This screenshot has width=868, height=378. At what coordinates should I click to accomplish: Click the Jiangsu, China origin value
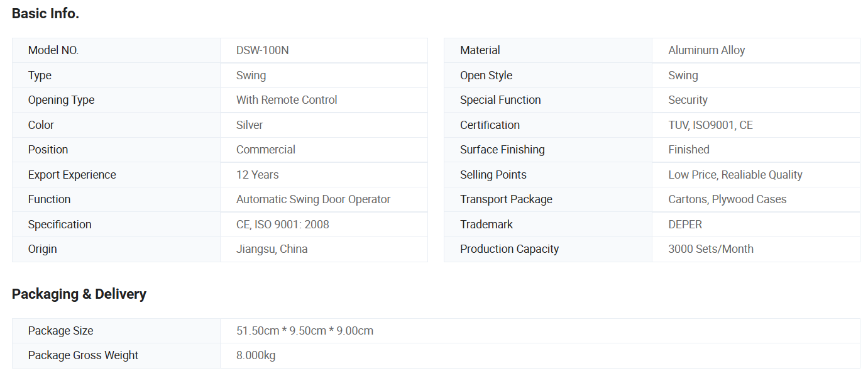[272, 249]
